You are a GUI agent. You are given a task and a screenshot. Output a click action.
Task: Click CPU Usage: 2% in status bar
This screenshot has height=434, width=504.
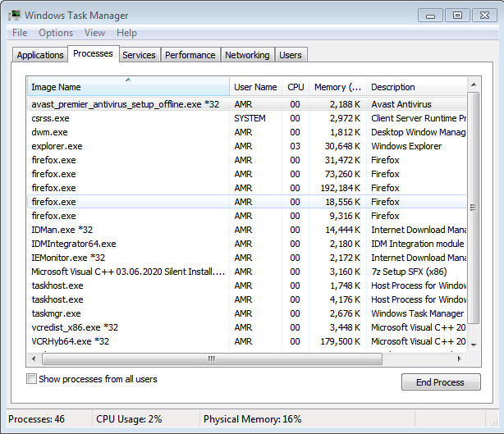[x=129, y=419]
